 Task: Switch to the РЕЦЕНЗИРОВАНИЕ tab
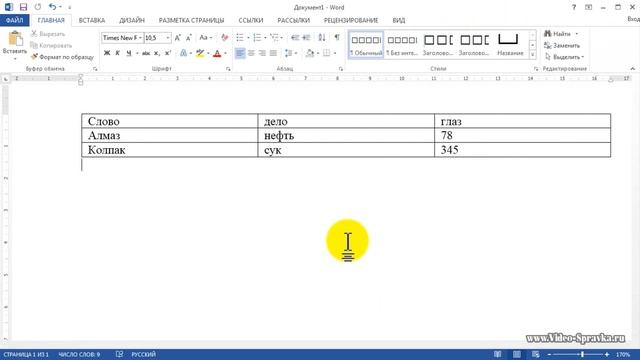(351, 20)
